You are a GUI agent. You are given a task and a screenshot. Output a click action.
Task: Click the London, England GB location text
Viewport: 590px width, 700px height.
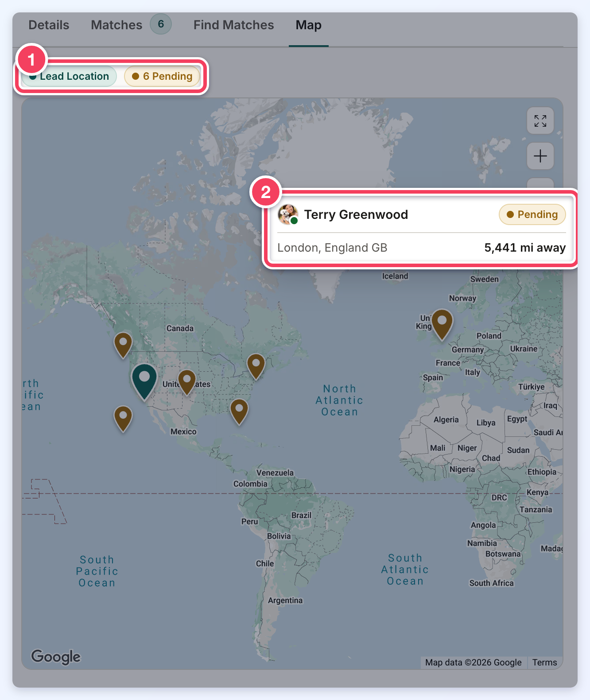[x=332, y=248]
